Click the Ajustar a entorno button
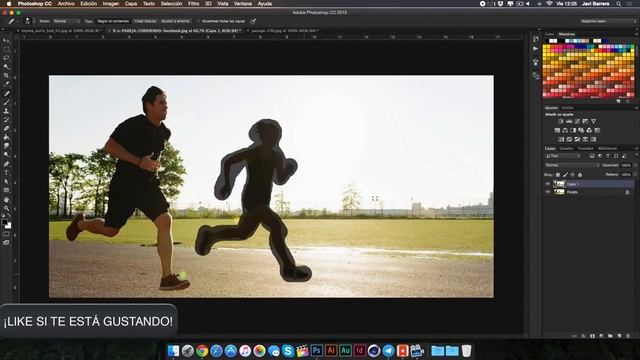This screenshot has height=360, width=640. (x=176, y=21)
